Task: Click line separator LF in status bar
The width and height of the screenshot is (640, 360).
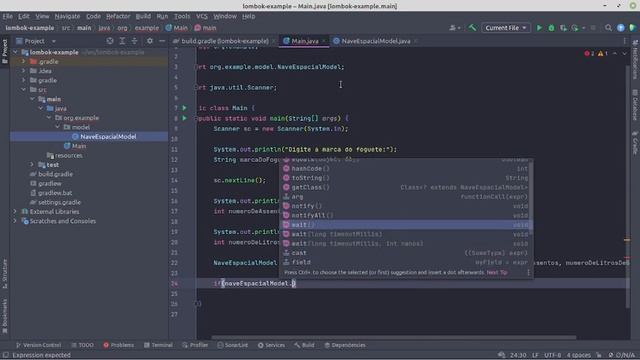Action: [535, 355]
